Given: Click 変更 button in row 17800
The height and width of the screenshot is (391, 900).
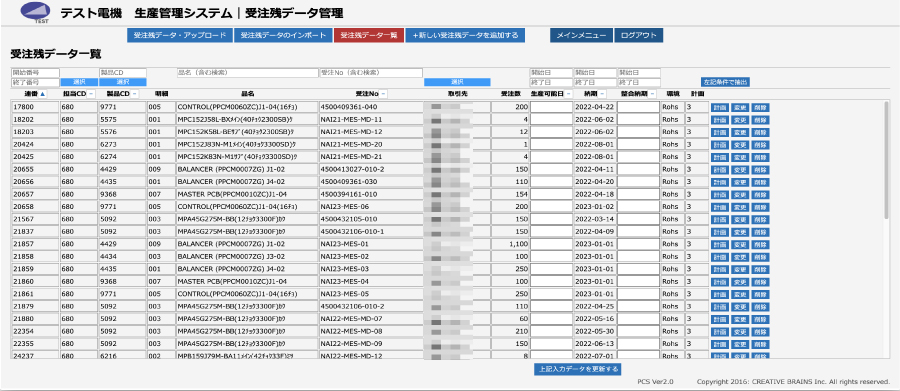Looking at the screenshot, I should tap(740, 107).
